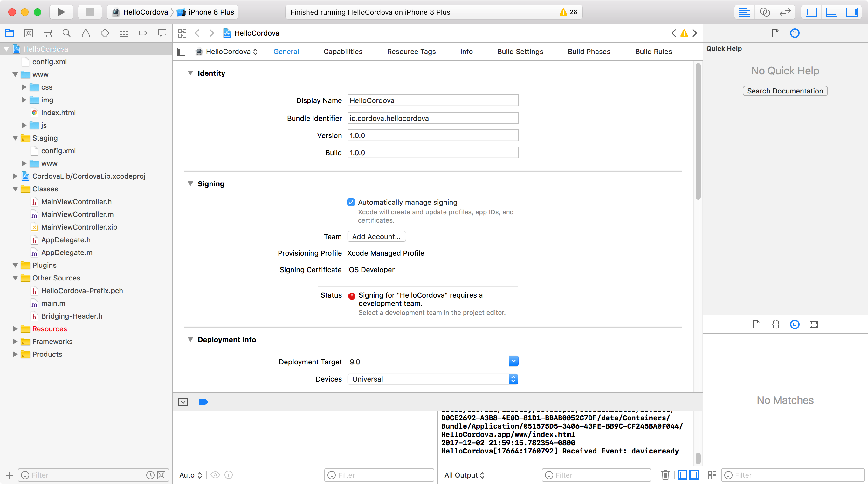
Task: Click the Capabilities tab
Action: (342, 51)
